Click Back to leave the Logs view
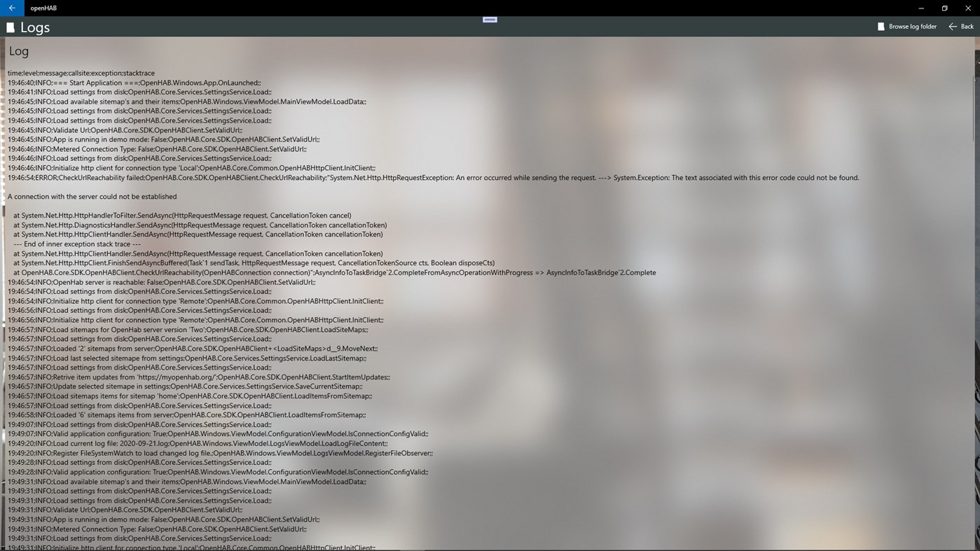The width and height of the screenshot is (980, 551). (966, 26)
